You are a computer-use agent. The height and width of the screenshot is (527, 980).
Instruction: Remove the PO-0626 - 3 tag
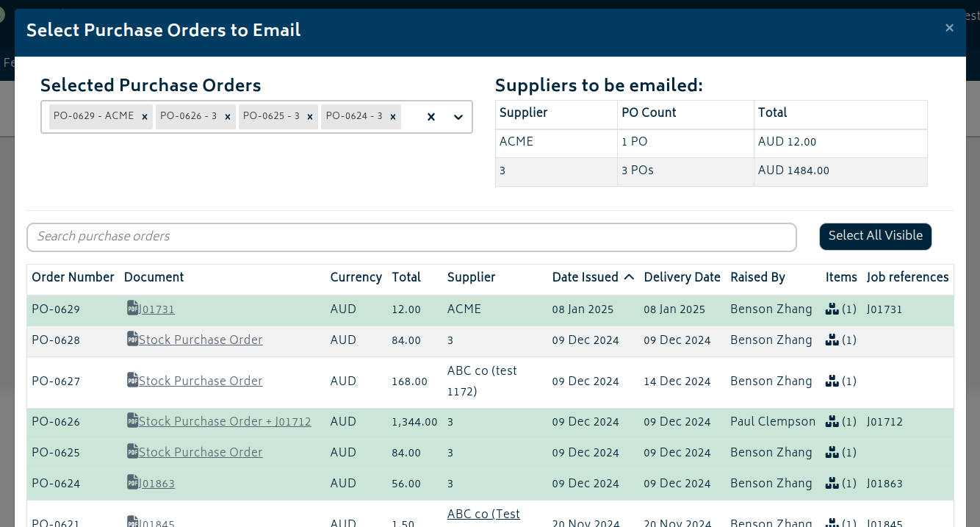228,117
